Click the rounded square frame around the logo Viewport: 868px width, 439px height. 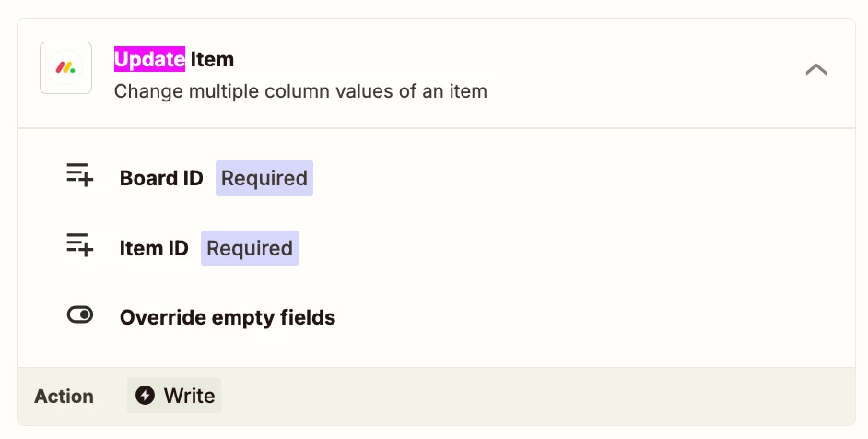click(x=65, y=67)
